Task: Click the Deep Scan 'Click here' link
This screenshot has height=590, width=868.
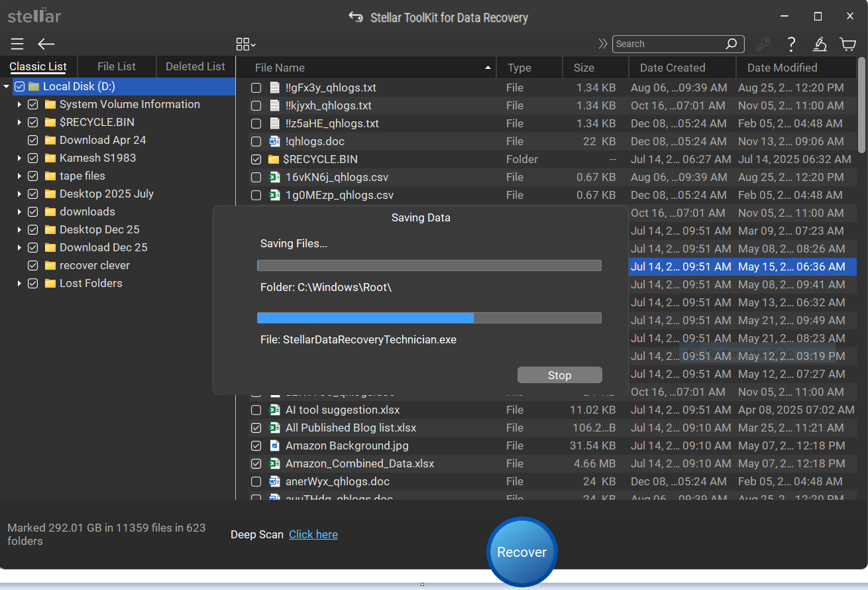Action: 313,534
